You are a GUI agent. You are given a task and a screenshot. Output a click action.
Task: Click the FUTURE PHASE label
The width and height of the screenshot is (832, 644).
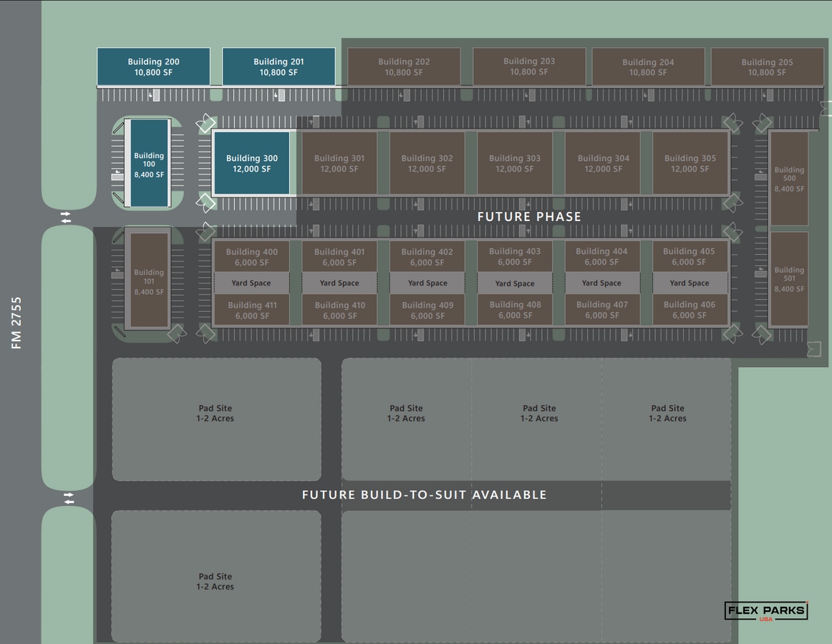coord(529,216)
